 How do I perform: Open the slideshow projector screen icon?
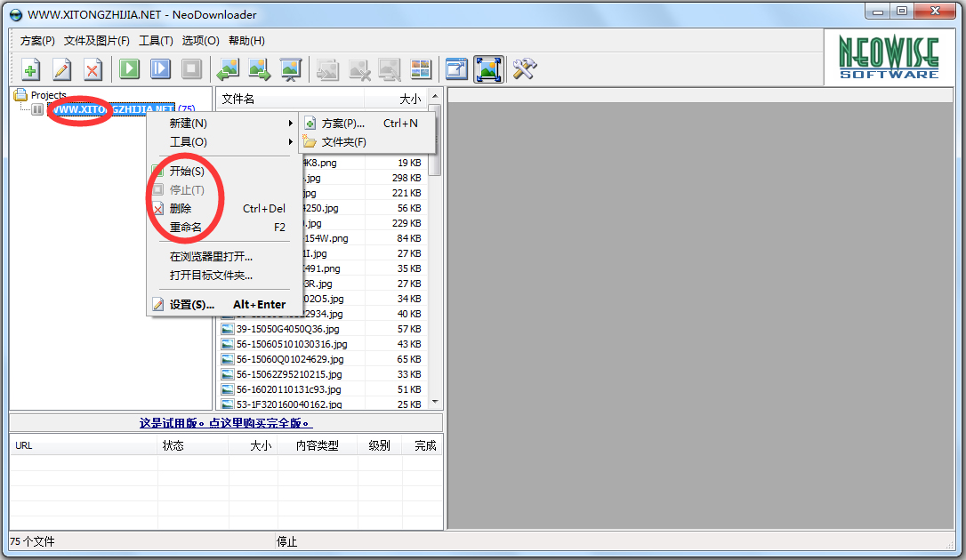290,69
